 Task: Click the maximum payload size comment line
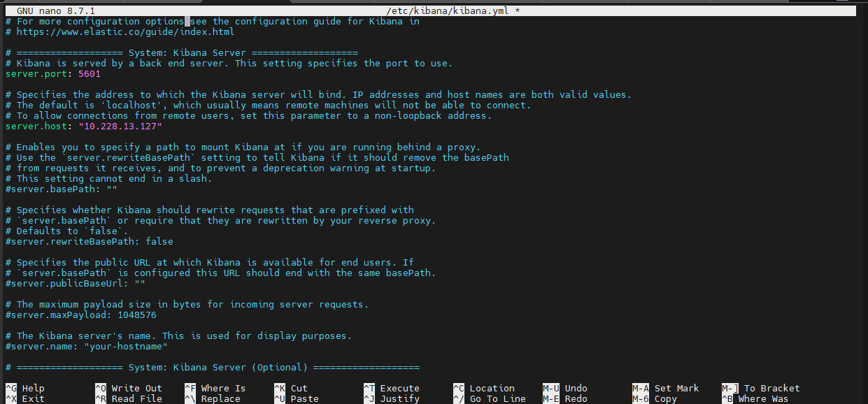click(x=187, y=305)
